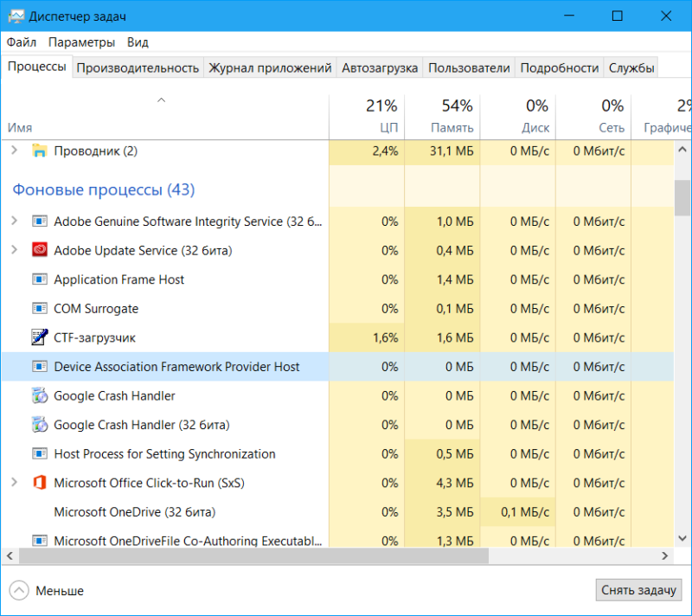Screen dimensions: 692x616
Task: Click the Application Frame Host icon
Action: [x=39, y=279]
